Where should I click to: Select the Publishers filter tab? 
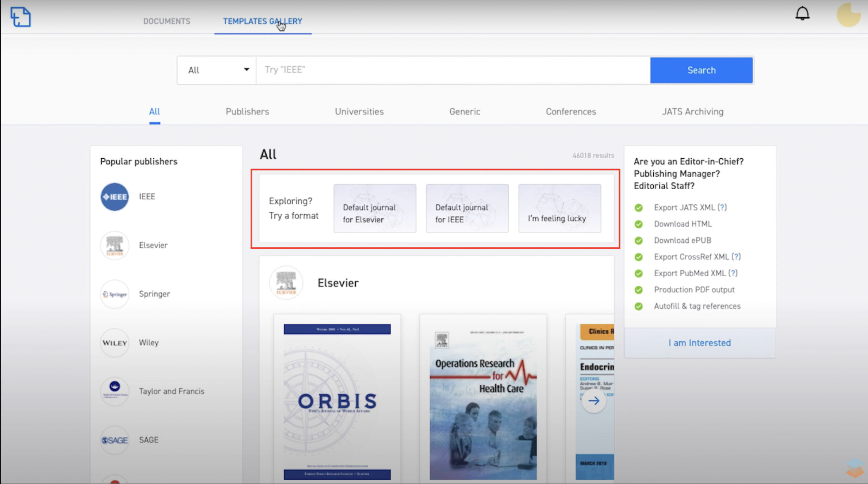coord(247,112)
